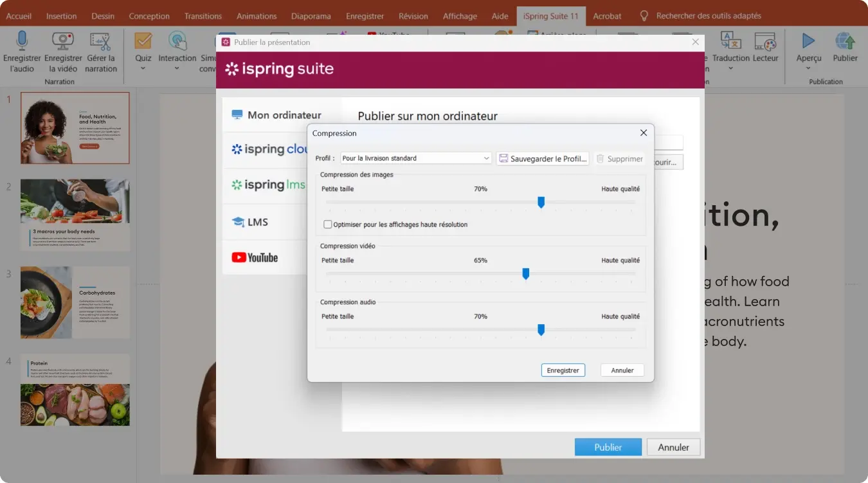Screen dimensions: 868x483
Task: Open the Transitions ribbon tab
Action: 203,16
